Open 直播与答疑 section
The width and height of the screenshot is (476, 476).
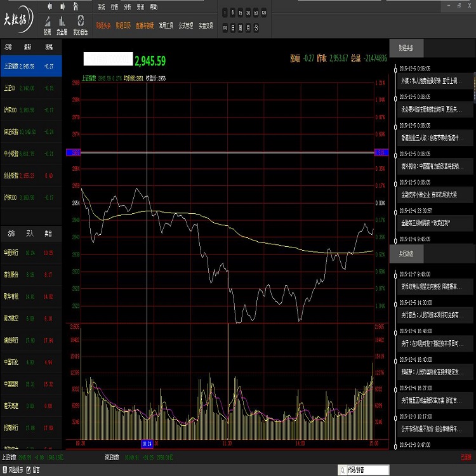pyautogui.click(x=145, y=25)
